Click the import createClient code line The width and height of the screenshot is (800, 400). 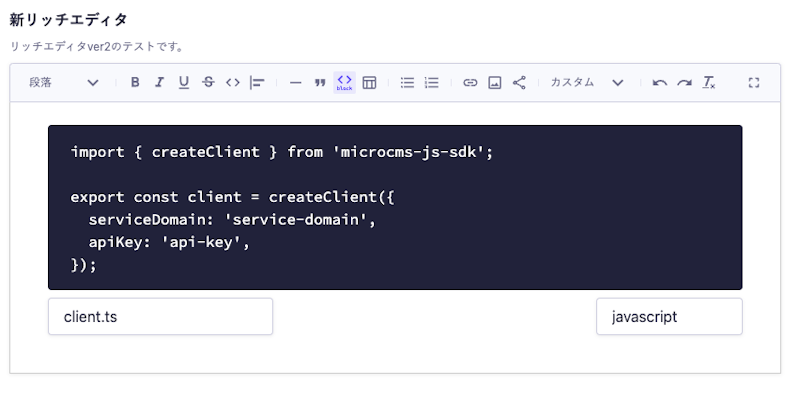(282, 152)
